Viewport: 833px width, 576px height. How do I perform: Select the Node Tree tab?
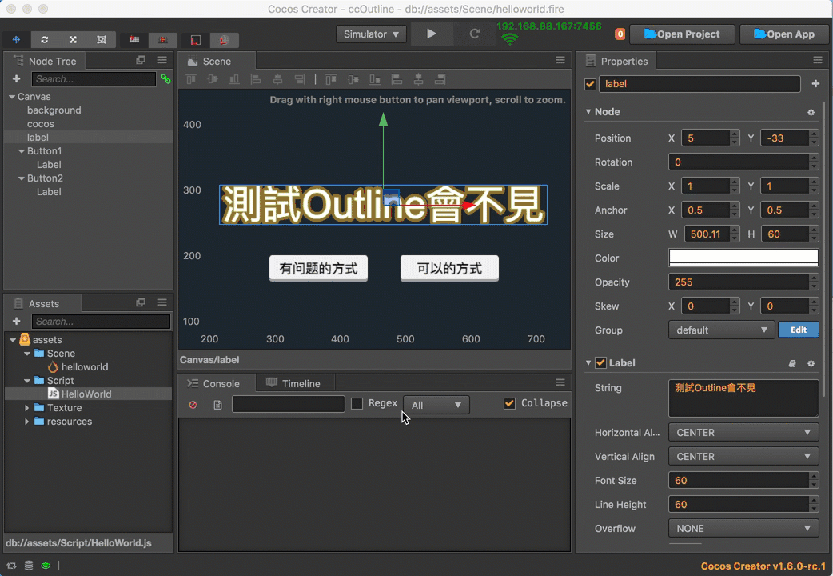45,61
